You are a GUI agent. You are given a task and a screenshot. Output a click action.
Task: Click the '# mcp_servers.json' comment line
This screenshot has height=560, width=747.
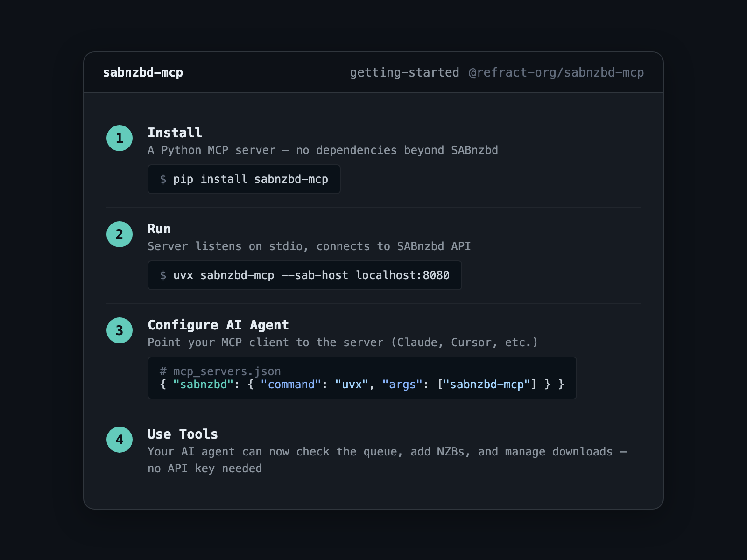pos(220,371)
